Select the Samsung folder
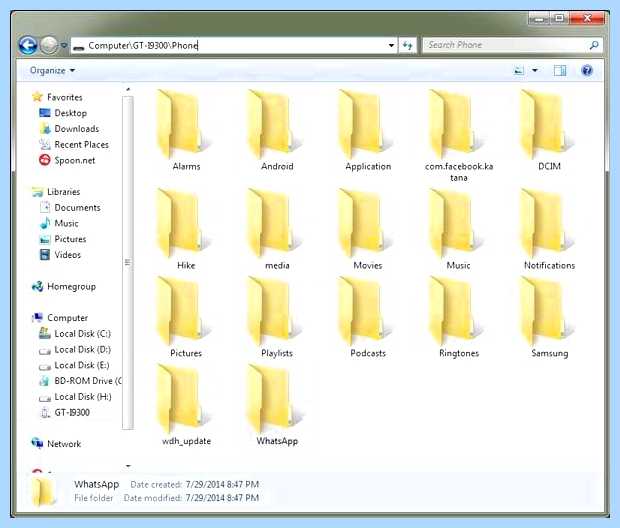The image size is (620, 528). 550,318
